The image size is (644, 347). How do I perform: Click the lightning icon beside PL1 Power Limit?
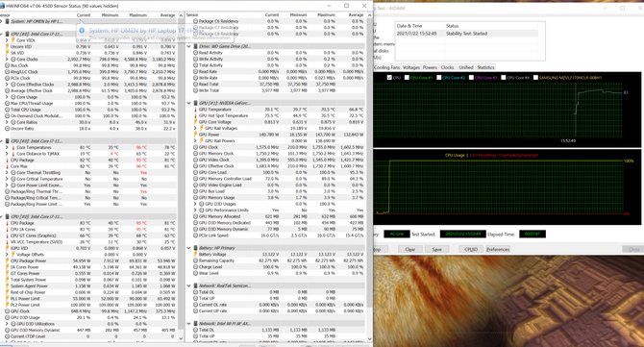coord(7,299)
